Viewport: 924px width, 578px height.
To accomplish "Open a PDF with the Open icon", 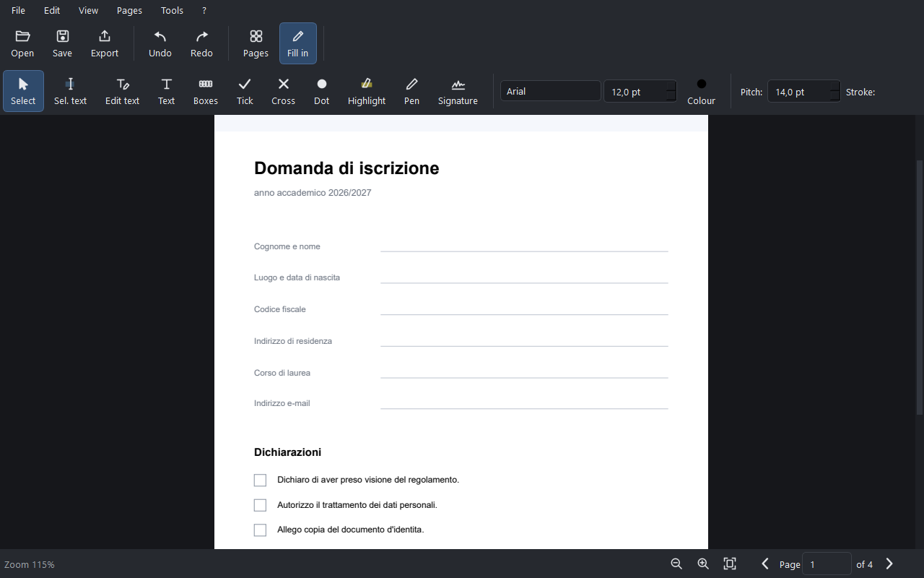I will point(22,43).
